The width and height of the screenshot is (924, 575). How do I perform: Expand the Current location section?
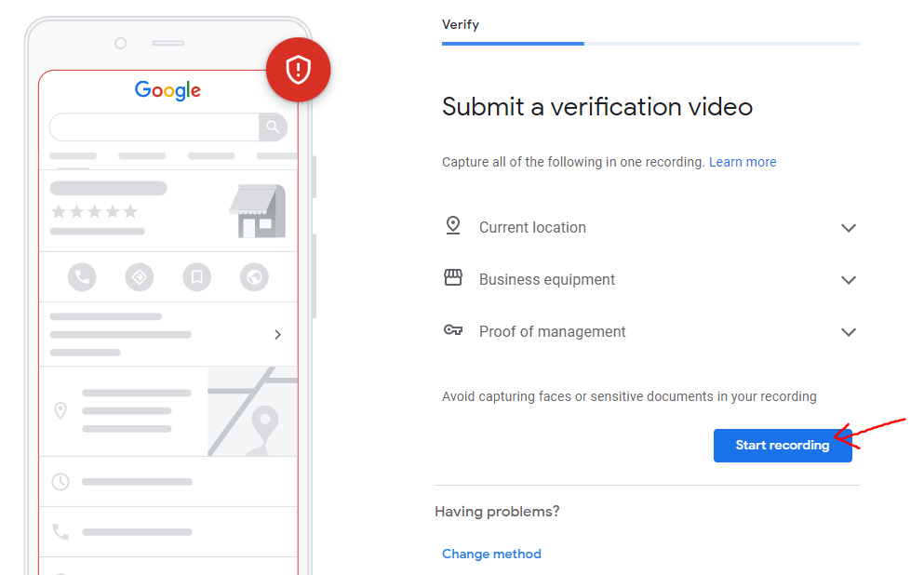click(848, 228)
